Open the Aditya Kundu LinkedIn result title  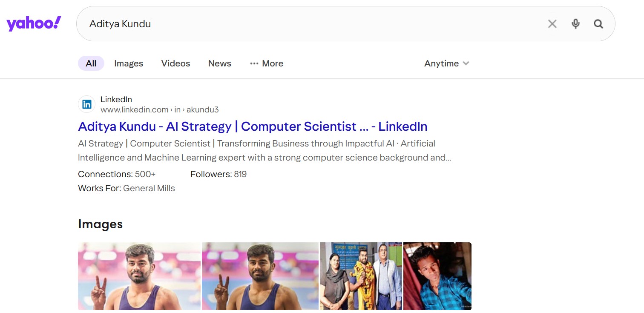click(x=253, y=126)
